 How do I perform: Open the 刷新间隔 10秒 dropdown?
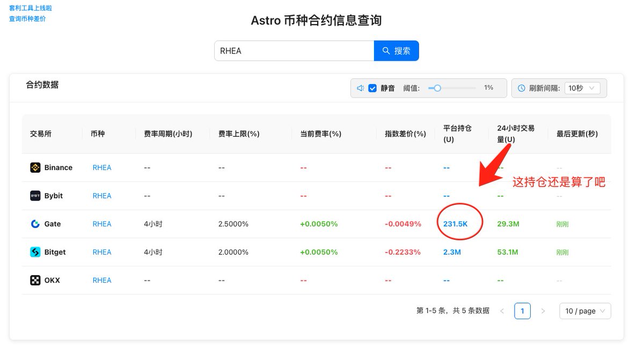(582, 88)
